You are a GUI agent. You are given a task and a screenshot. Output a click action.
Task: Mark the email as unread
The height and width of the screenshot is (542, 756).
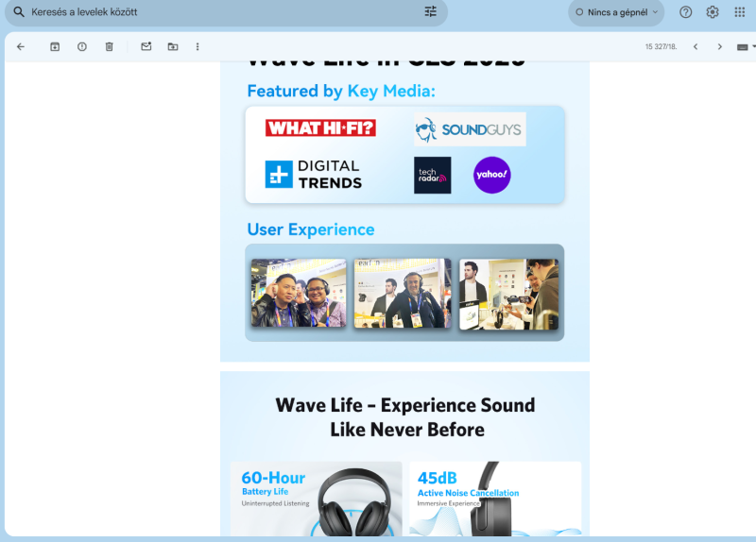(x=146, y=46)
